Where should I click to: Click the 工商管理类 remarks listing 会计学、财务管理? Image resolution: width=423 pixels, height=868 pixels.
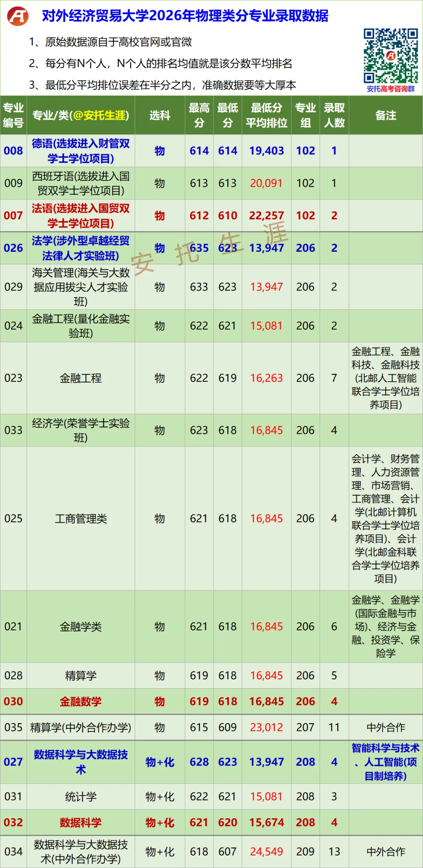(386, 519)
